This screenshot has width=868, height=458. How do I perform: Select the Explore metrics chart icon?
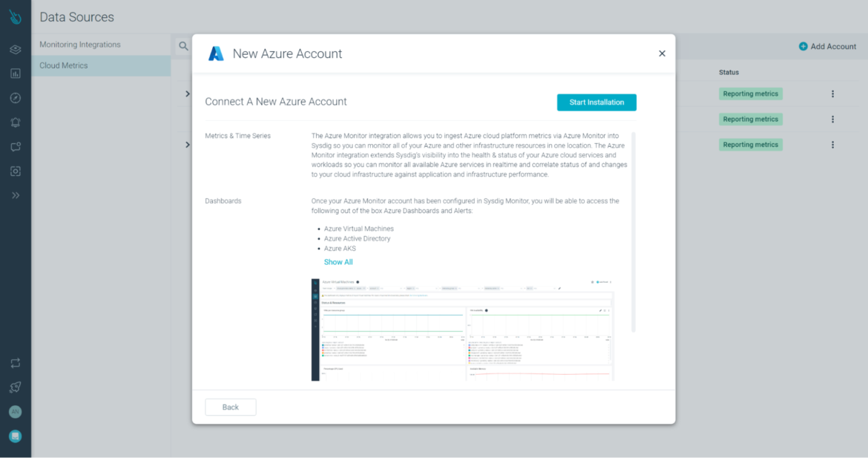pyautogui.click(x=16, y=73)
